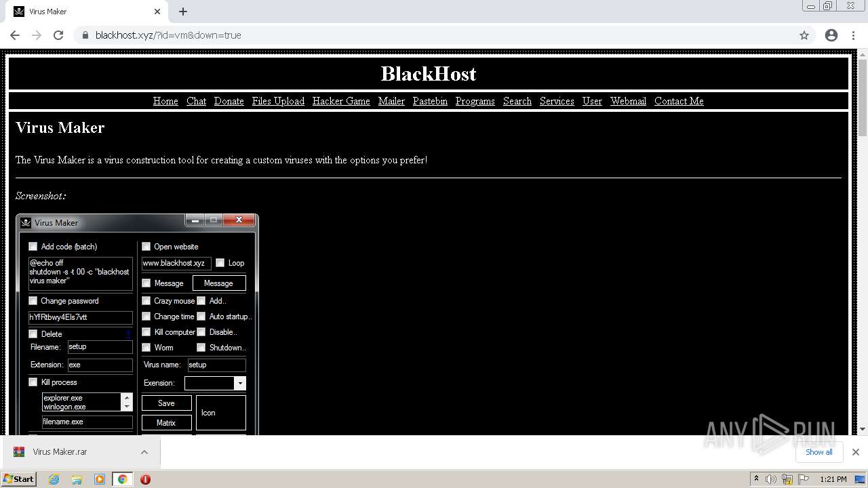The height and width of the screenshot is (488, 868).
Task: Open the Services menu link
Action: [557, 101]
